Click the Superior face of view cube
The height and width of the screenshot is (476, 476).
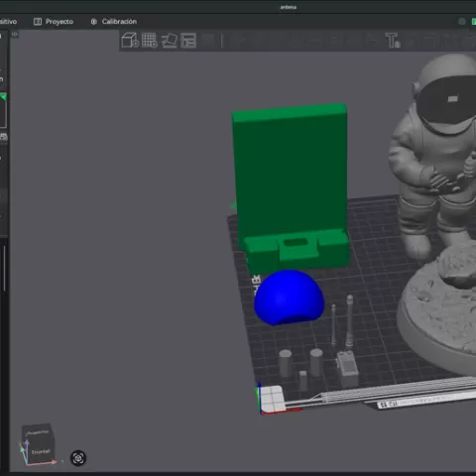(37, 432)
